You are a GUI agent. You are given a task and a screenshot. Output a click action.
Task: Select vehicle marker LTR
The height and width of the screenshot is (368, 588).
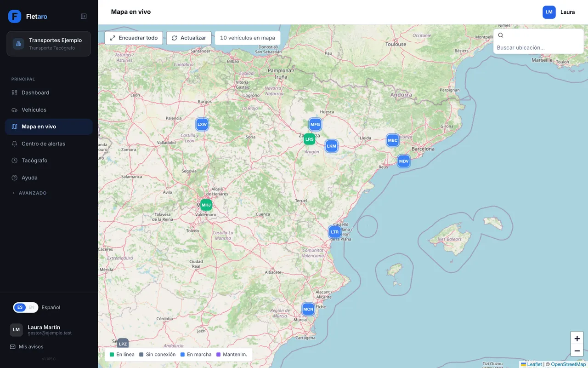click(335, 232)
